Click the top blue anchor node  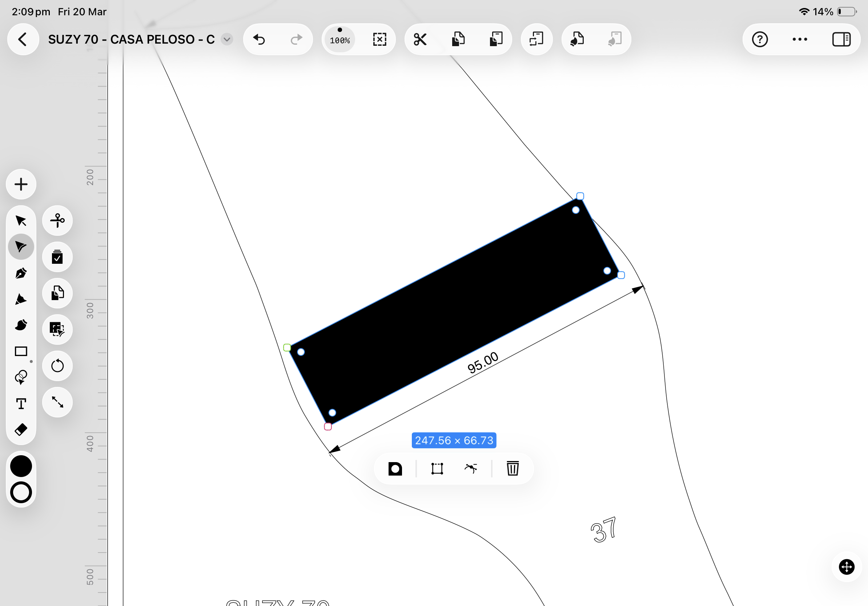tap(580, 196)
